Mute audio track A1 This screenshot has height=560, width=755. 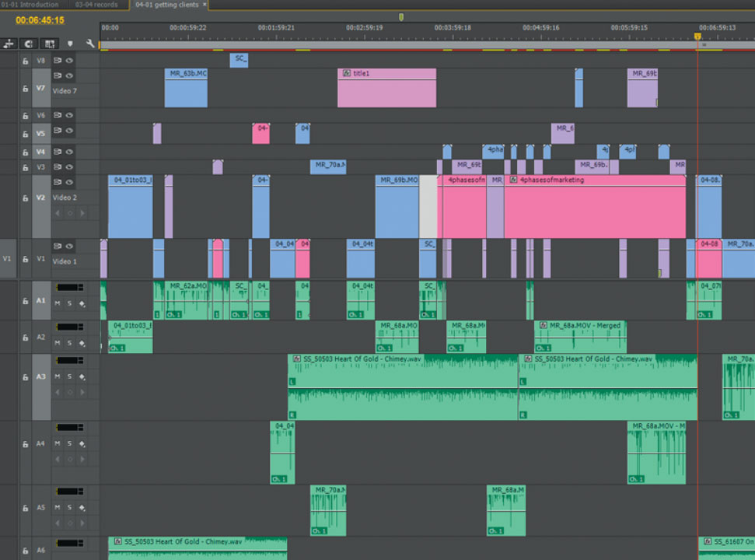(57, 303)
